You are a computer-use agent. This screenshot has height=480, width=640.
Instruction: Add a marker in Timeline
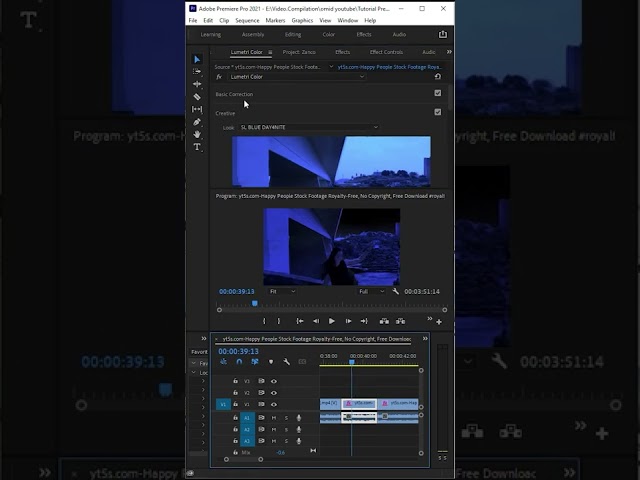click(x=271, y=362)
